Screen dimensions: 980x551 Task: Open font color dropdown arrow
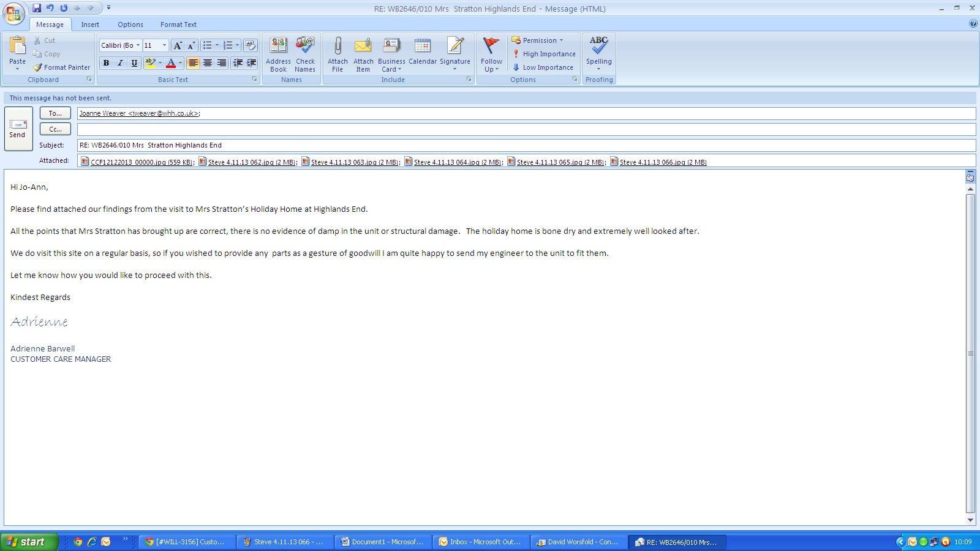[x=180, y=62]
